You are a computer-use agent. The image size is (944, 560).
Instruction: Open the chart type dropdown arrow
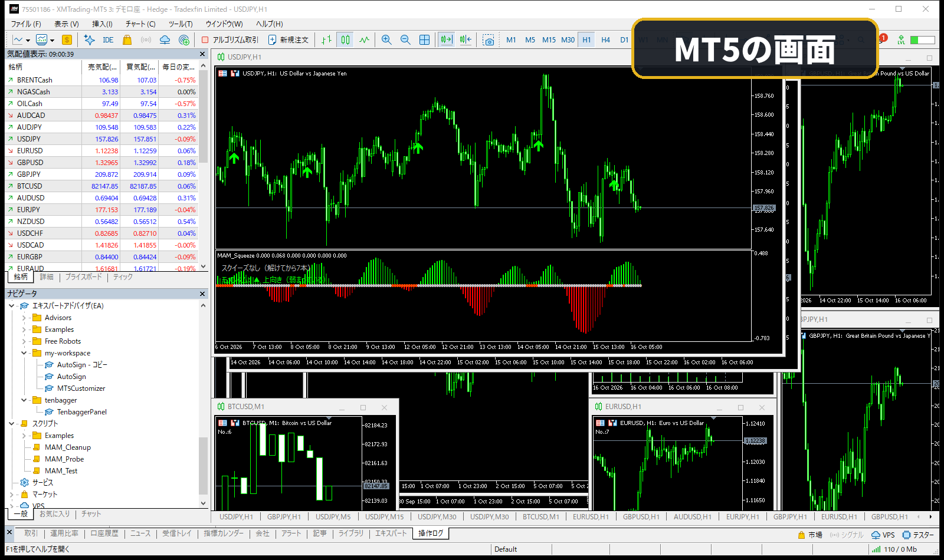[28, 41]
